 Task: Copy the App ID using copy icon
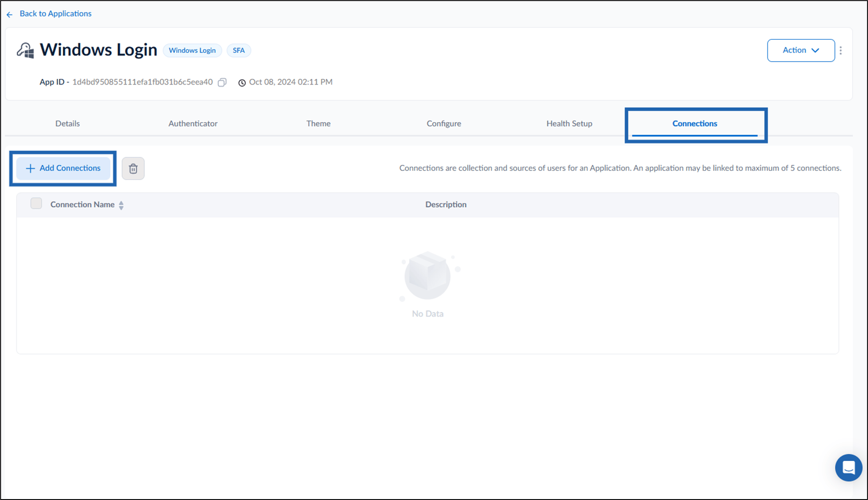(222, 82)
